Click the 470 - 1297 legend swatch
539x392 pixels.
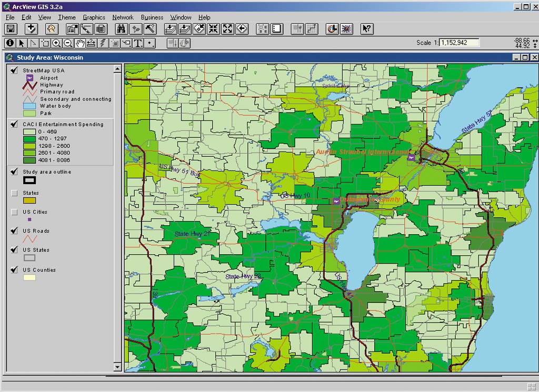[x=29, y=139]
